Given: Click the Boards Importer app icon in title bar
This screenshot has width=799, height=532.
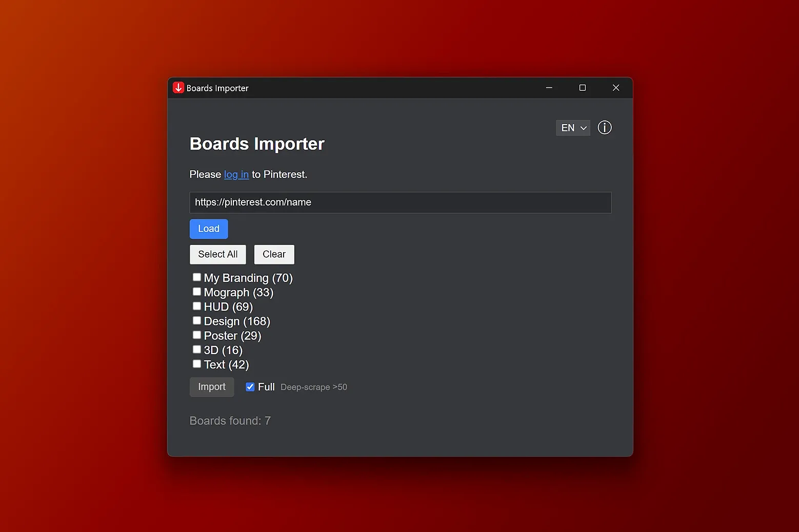Looking at the screenshot, I should [178, 88].
